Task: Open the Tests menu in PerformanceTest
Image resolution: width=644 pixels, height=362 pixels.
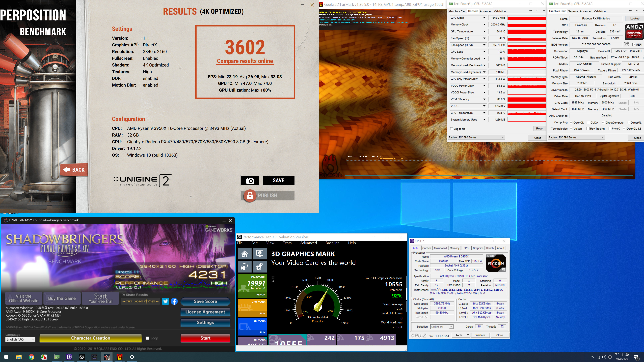Action: (x=287, y=243)
